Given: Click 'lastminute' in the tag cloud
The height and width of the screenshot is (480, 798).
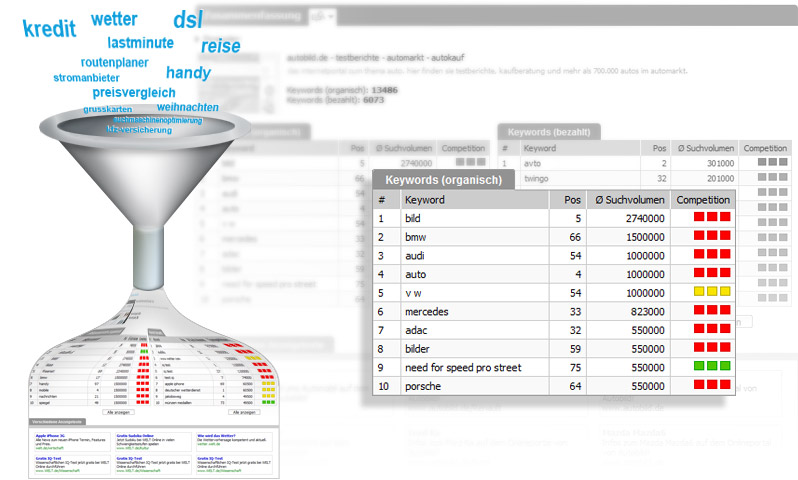Looking at the screenshot, I should pos(140,43).
